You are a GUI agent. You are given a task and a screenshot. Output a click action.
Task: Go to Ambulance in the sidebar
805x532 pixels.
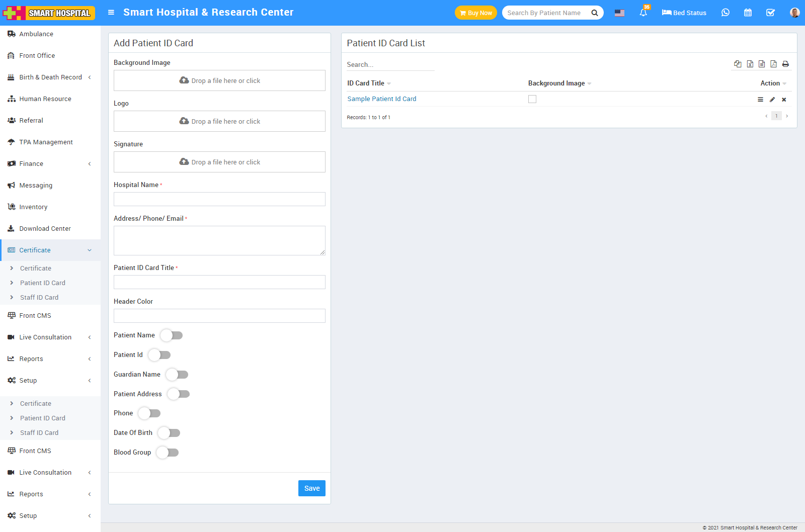[x=36, y=34]
